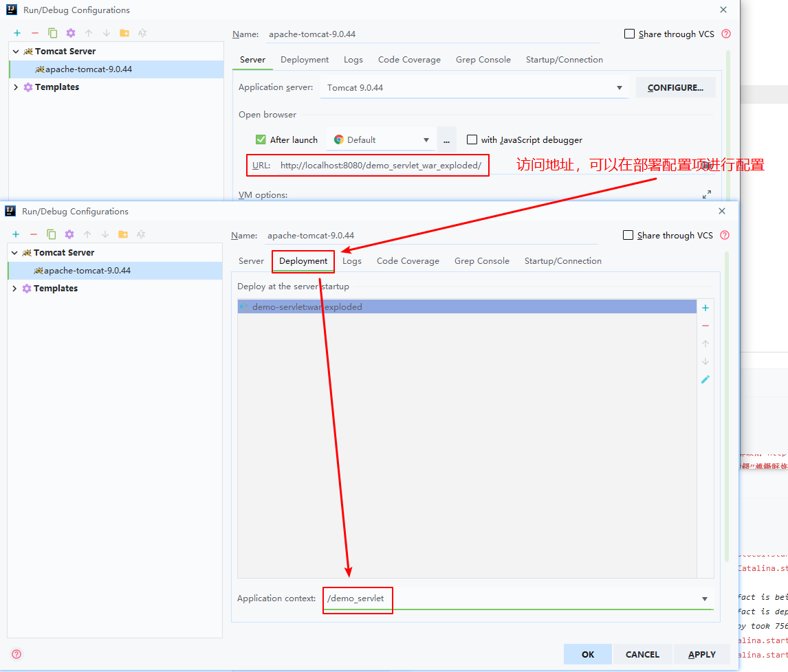Image resolution: width=788 pixels, height=672 pixels.
Task: Move artifact down in the deploy list
Action: [x=705, y=361]
